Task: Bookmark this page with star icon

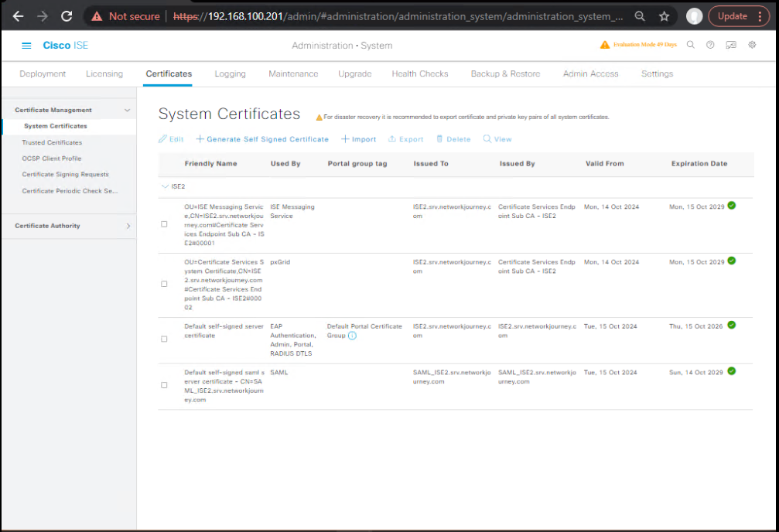Action: tap(665, 16)
